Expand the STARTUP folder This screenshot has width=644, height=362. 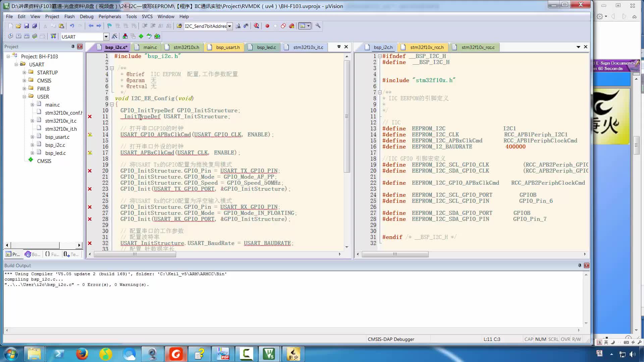click(24, 72)
